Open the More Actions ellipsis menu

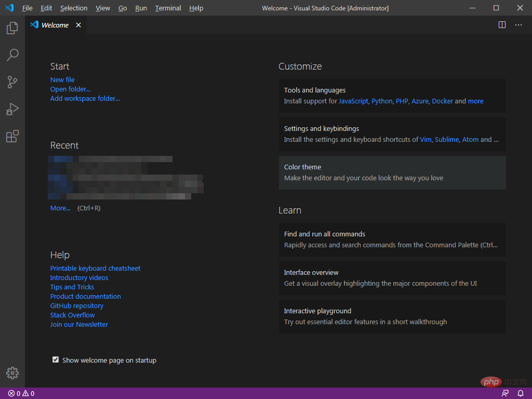tap(518, 25)
